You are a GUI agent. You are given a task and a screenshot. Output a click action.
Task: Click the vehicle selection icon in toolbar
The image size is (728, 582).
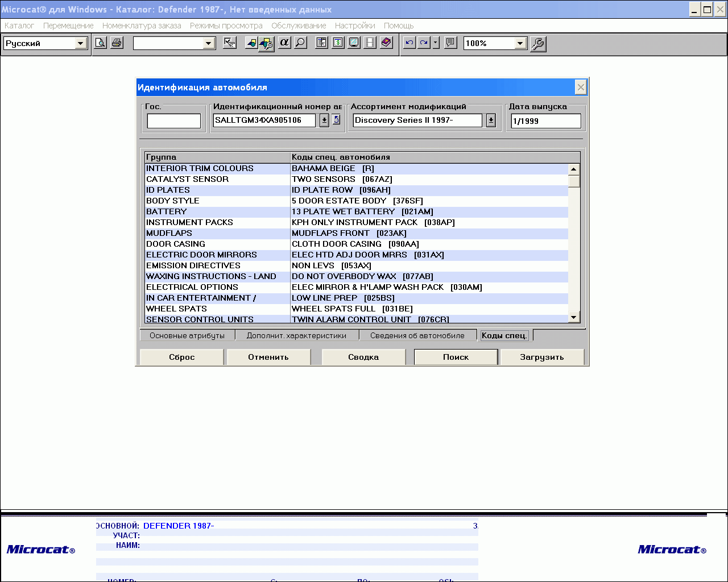pos(251,43)
